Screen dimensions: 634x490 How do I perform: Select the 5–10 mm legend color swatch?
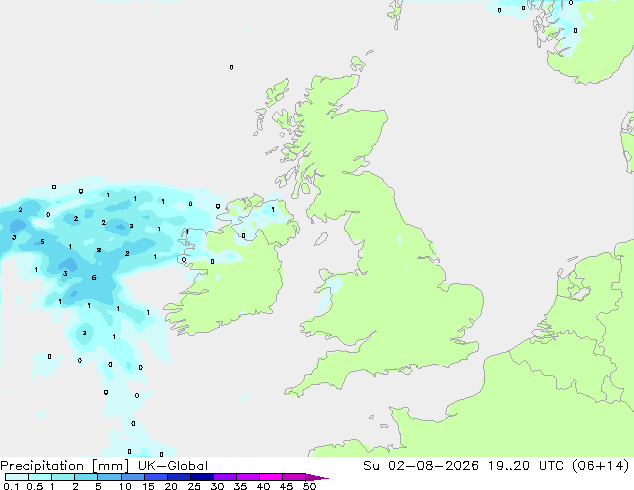click(109, 477)
